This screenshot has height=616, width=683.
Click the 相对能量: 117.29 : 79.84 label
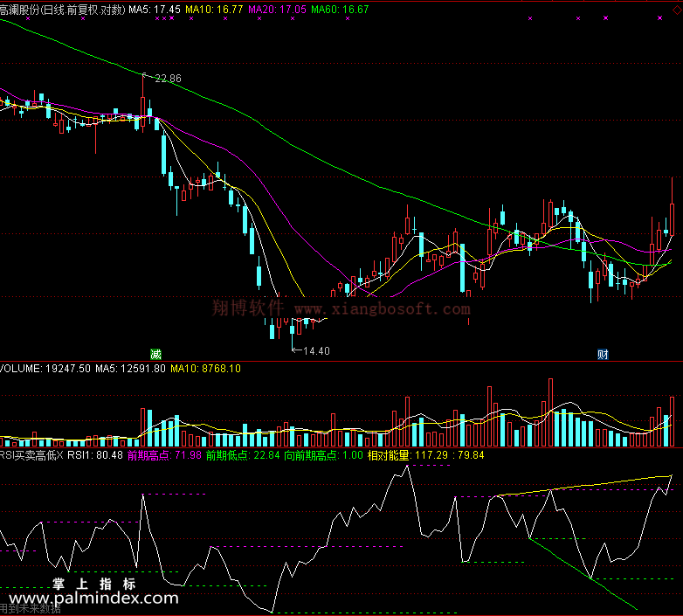pos(426,455)
